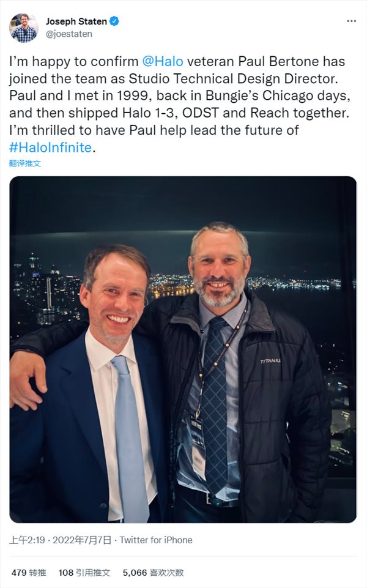Click the 2022年7月7日 tweet date
The height and width of the screenshot is (588, 367).
(x=81, y=540)
